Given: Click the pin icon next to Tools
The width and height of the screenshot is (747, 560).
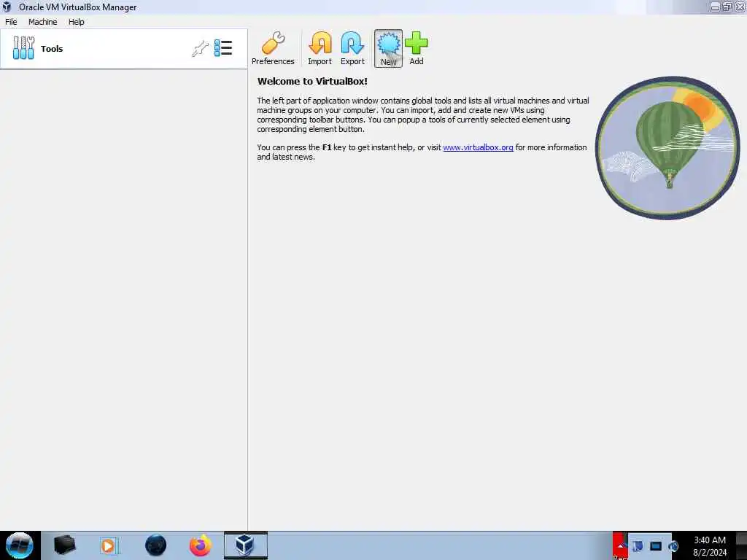Looking at the screenshot, I should tap(200, 49).
